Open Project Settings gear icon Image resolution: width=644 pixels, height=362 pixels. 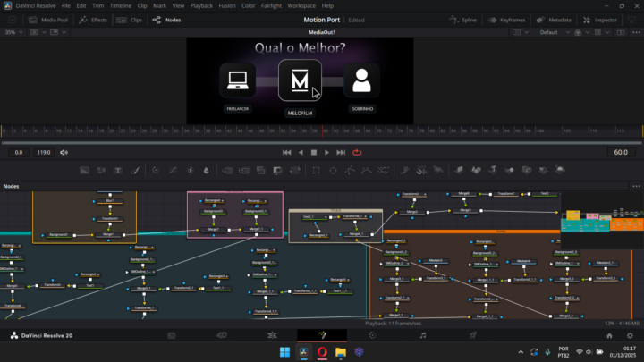point(631,335)
